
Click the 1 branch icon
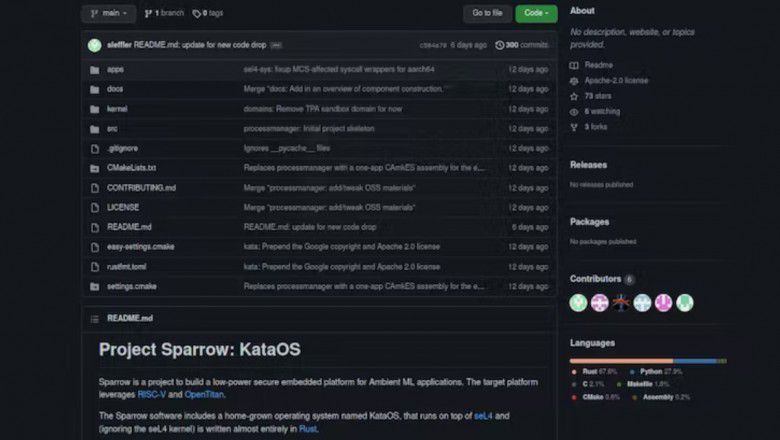pyautogui.click(x=148, y=13)
